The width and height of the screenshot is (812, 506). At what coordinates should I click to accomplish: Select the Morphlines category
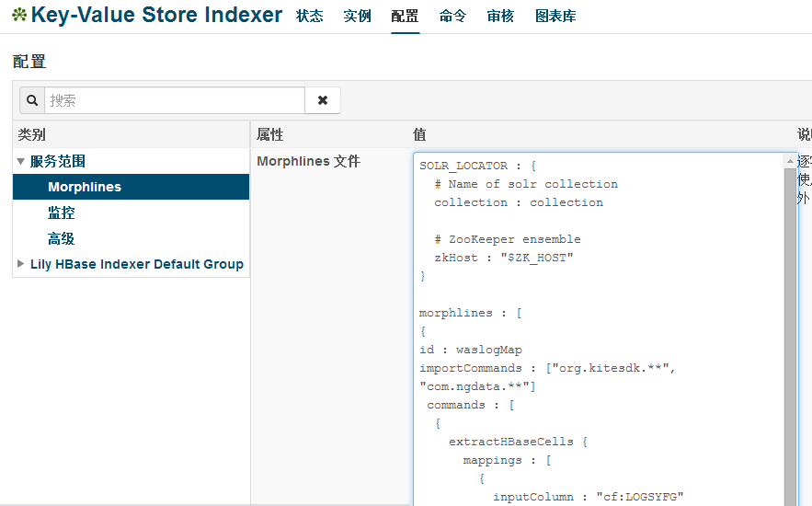click(131, 187)
